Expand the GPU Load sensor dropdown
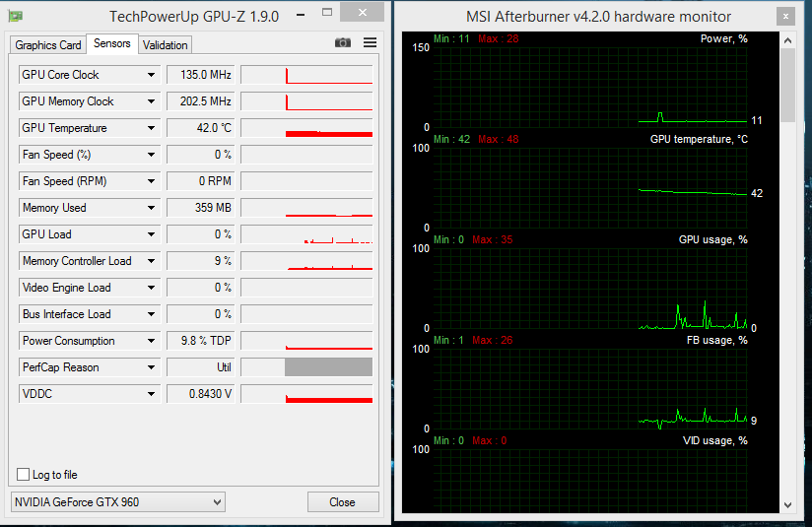 click(x=151, y=234)
